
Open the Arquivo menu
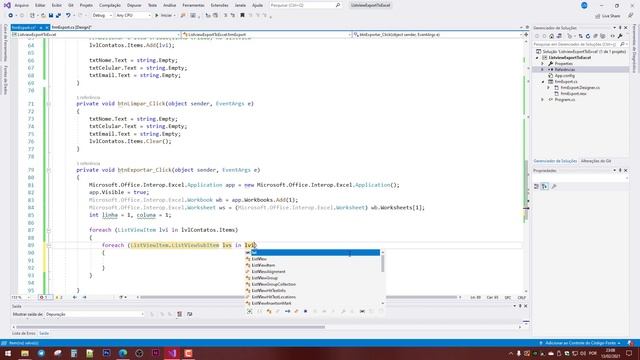(x=22, y=5)
